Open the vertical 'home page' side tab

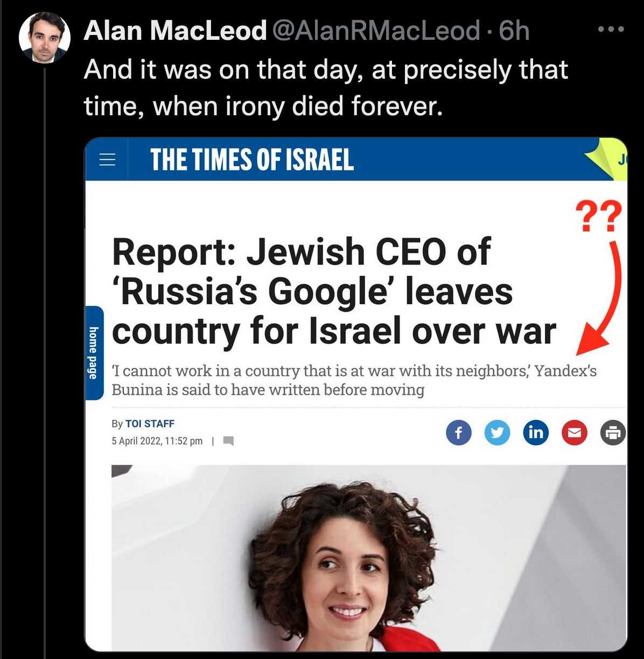click(x=94, y=353)
